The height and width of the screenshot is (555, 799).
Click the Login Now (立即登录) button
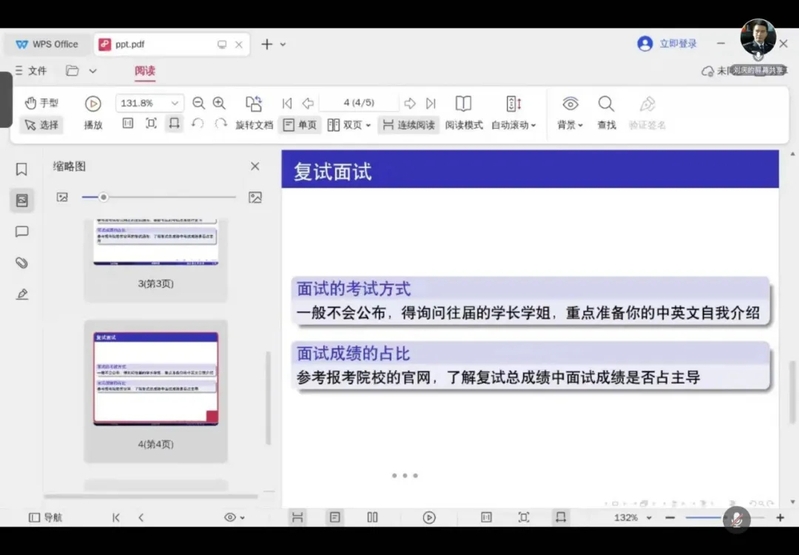point(667,44)
